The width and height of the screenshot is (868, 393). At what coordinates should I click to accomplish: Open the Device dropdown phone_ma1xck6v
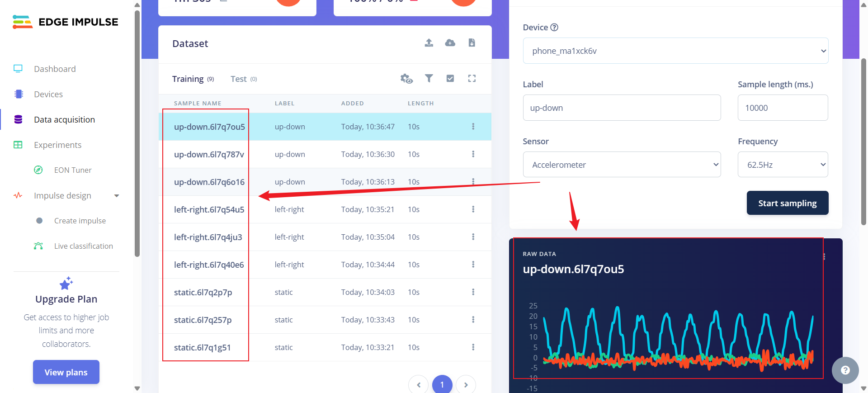[675, 51]
